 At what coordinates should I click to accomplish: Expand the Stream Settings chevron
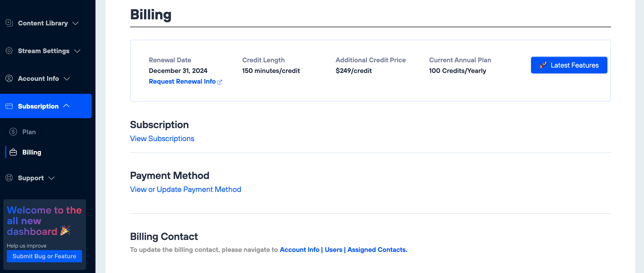77,51
